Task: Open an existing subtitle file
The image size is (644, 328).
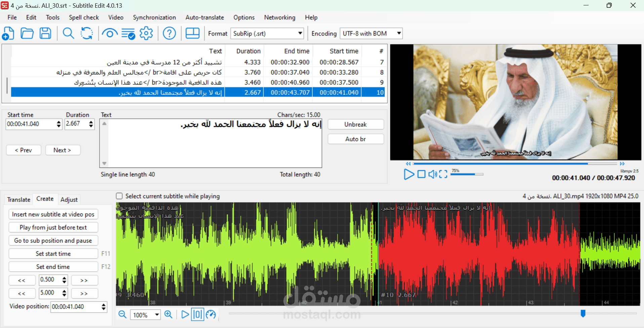Action: (x=27, y=33)
